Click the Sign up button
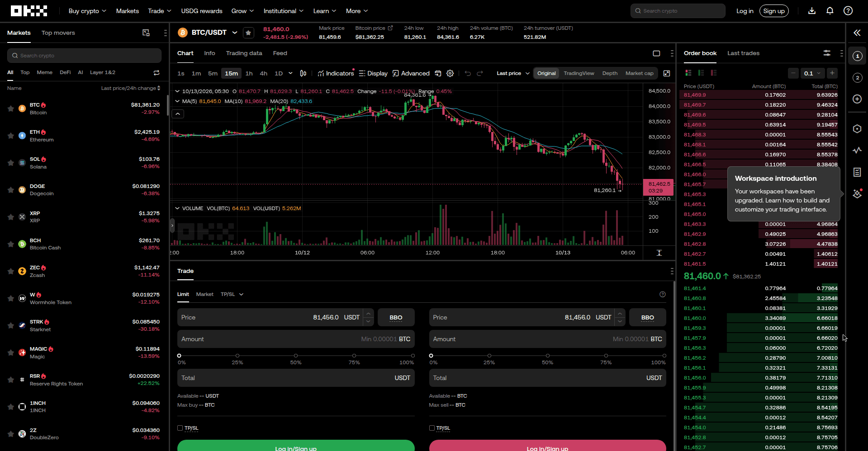This screenshot has height=451, width=868. click(x=774, y=11)
